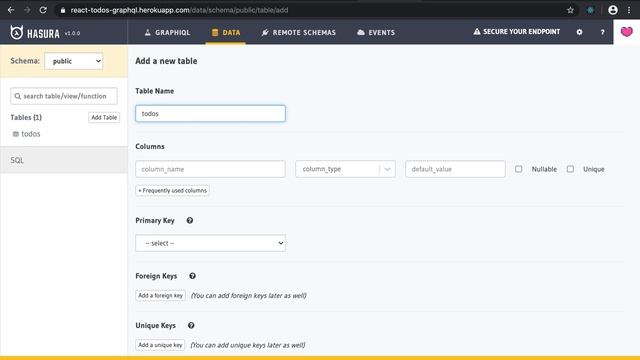
Task: Open the help question mark icon
Action: (602, 32)
